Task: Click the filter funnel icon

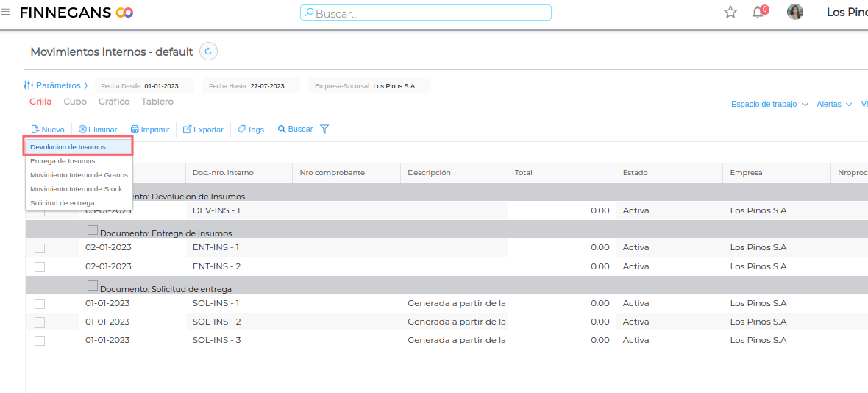Action: click(x=324, y=130)
